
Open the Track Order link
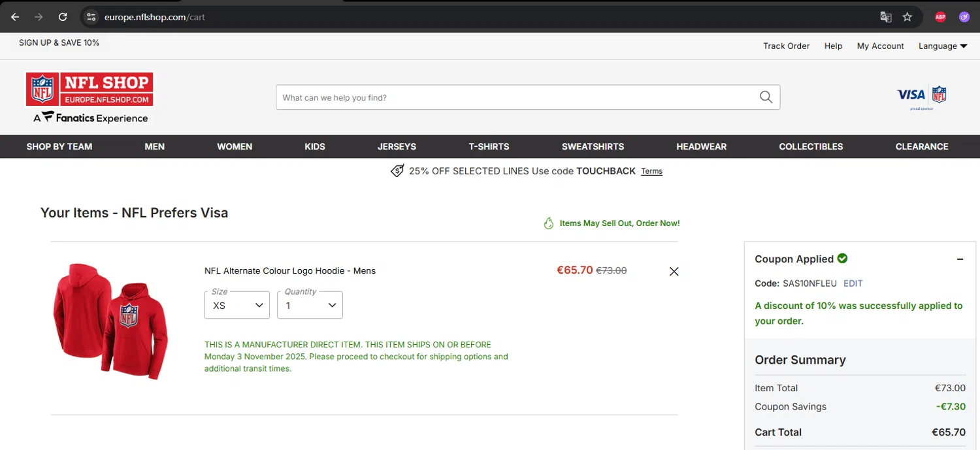[x=786, y=46]
